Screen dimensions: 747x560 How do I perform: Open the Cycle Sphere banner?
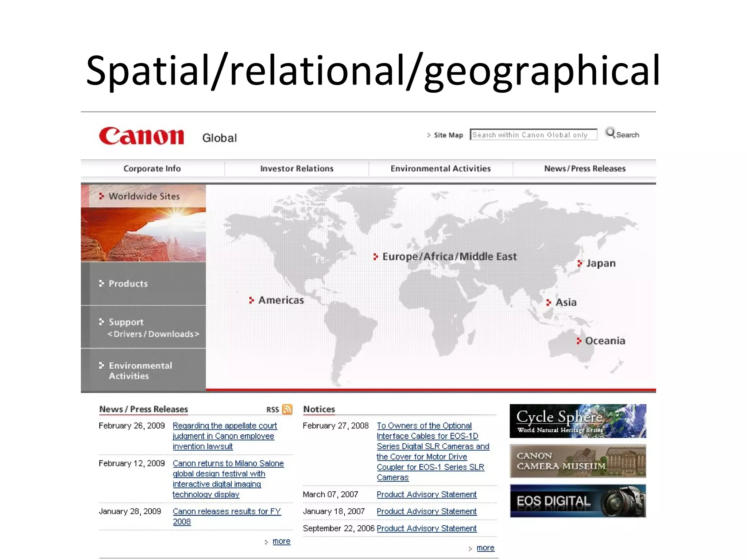click(578, 421)
